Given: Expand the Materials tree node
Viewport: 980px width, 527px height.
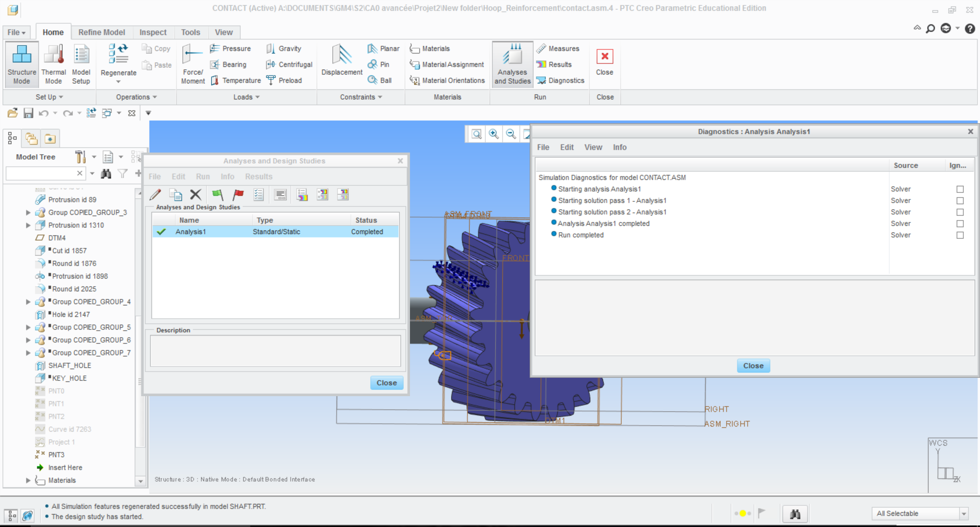Looking at the screenshot, I should (x=28, y=480).
